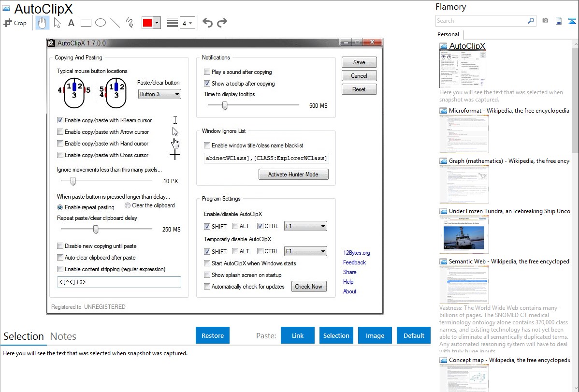Click the line thickness icon

click(173, 23)
